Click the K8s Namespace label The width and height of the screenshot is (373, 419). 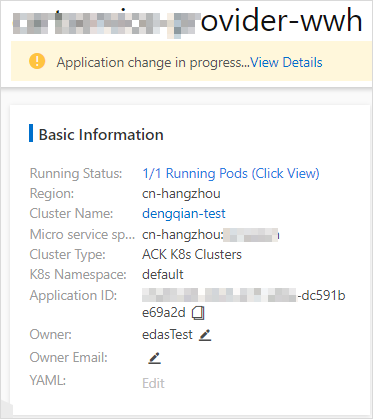click(78, 275)
